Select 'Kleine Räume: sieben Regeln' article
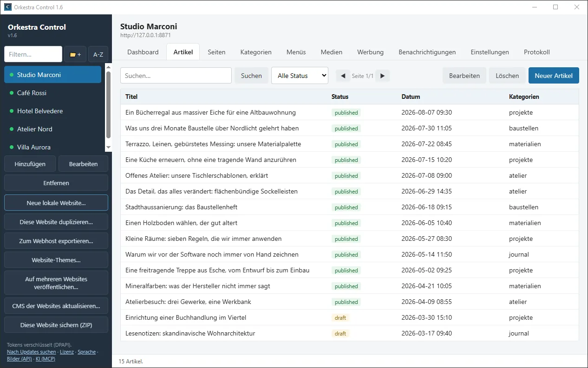The image size is (588, 368). point(349,239)
